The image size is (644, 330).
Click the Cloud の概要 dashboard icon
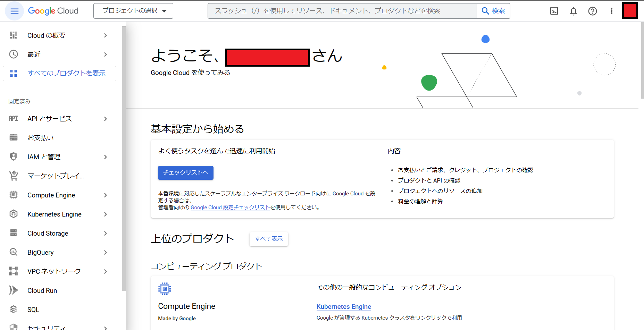(x=14, y=35)
